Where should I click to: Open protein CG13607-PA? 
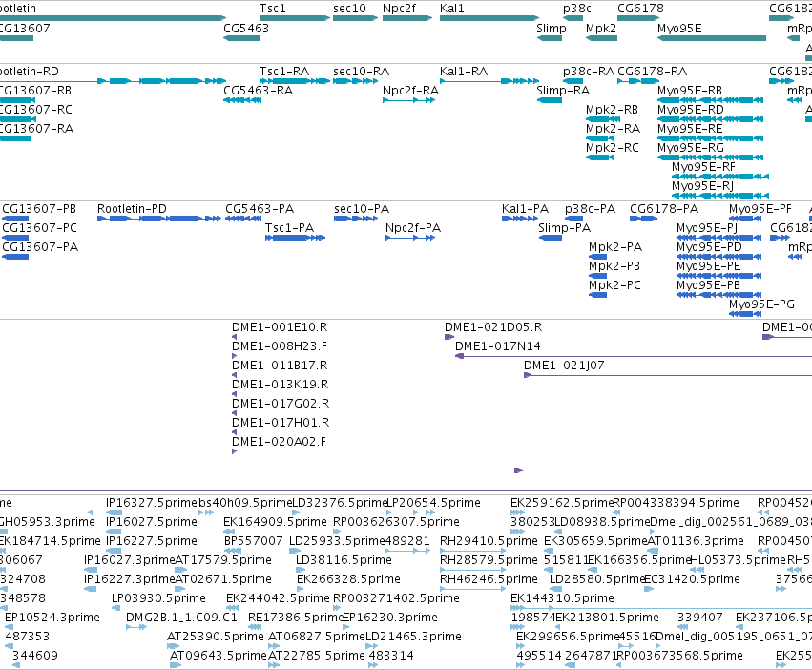click(15, 257)
